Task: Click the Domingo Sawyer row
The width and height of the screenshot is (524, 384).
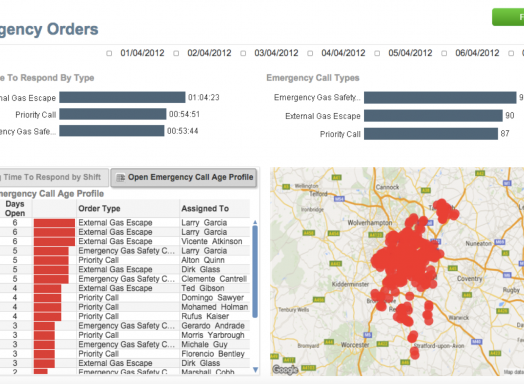Action: click(125, 297)
